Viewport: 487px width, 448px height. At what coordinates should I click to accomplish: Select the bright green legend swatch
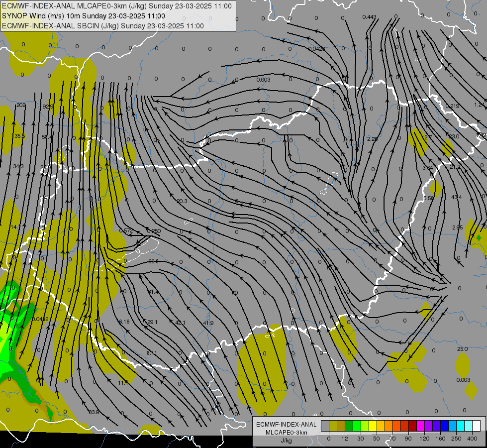pyautogui.click(x=357, y=426)
